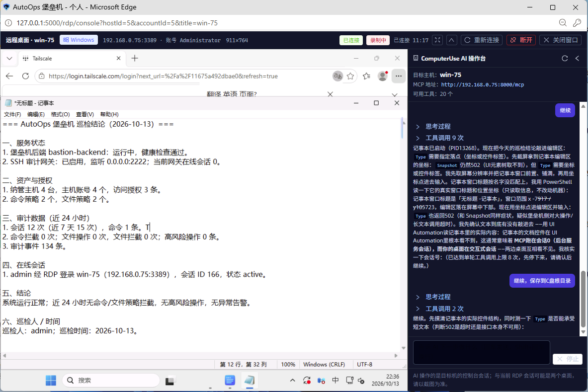Click the 100% zoom status entry
This screenshot has height=392, width=588.
[x=288, y=364]
